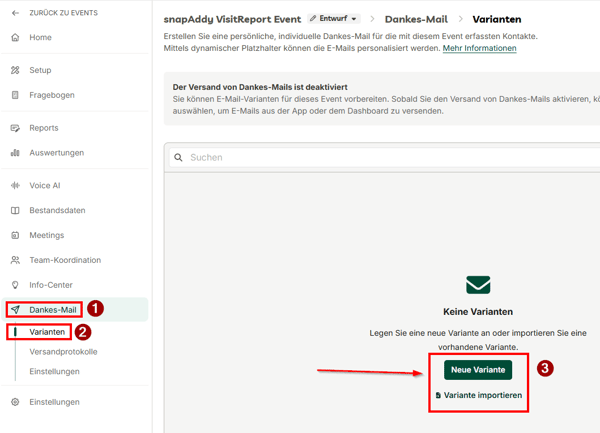
Task: Click the Team-Koordination people icon
Action: (15, 260)
